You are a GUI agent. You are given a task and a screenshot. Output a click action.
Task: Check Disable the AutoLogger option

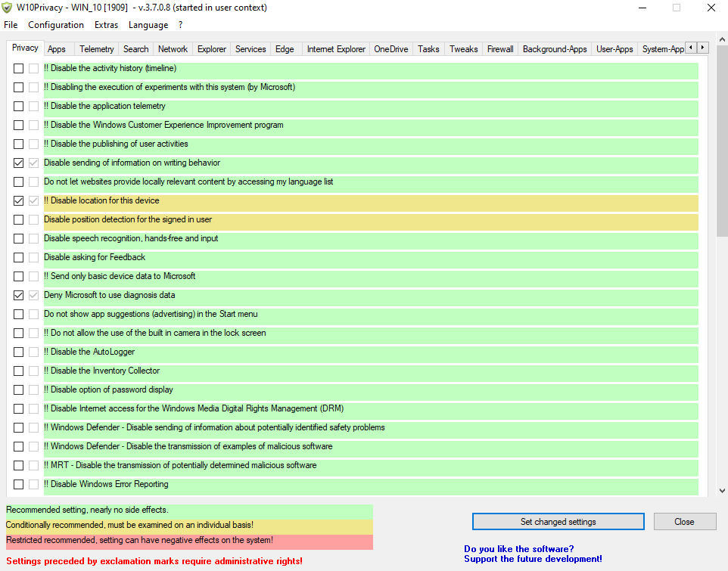pos(19,352)
